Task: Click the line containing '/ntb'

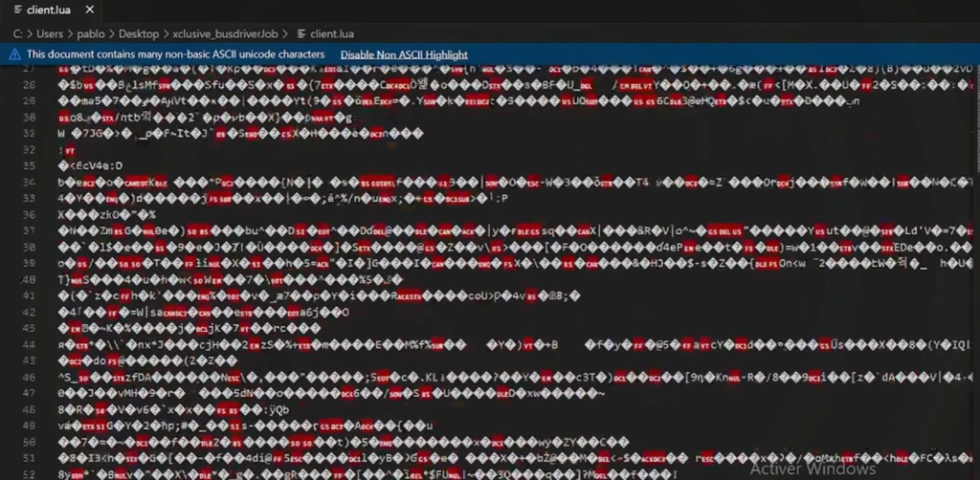Action: coord(207,118)
